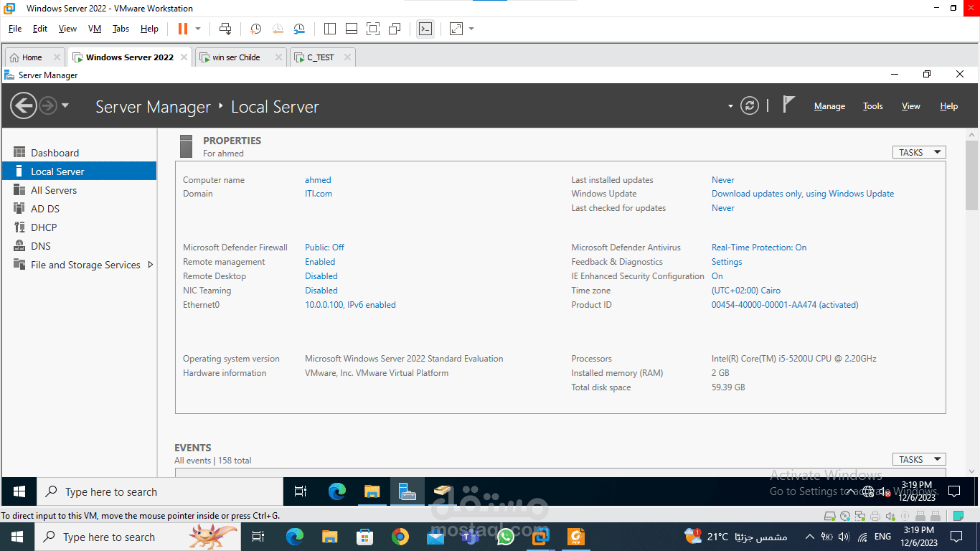980x551 pixels.
Task: Click VMware hard disk device status icon
Action: coord(830,516)
